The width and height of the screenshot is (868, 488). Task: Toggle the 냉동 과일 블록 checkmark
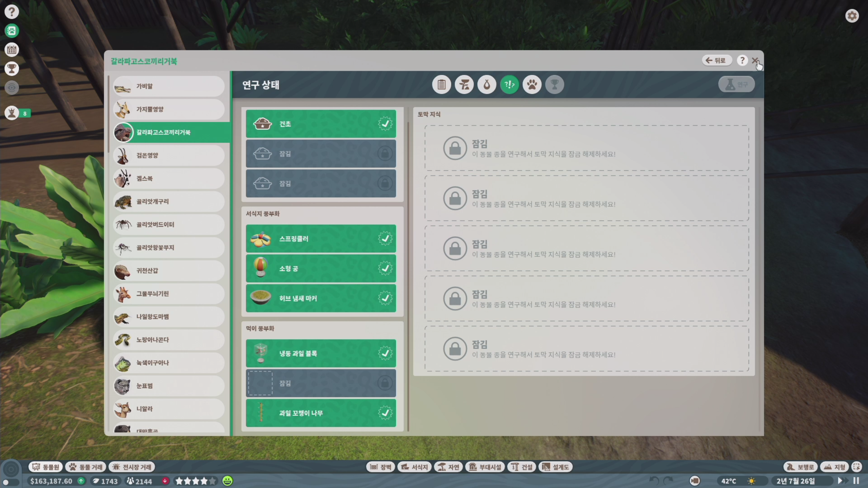(x=385, y=353)
